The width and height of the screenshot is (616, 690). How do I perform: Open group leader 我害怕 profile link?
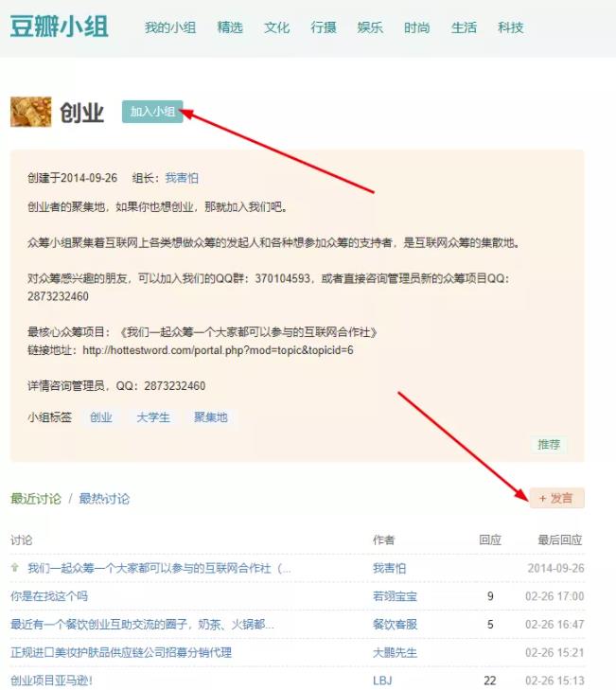(182, 178)
